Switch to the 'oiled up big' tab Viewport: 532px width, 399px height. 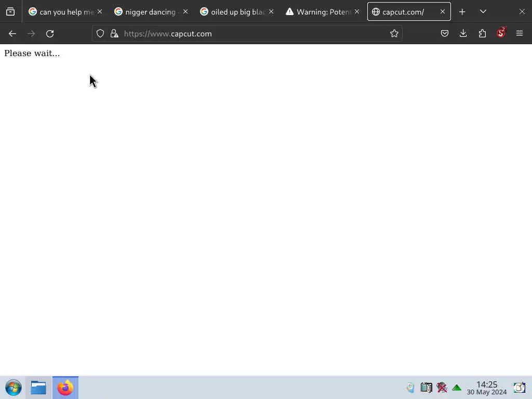(237, 12)
